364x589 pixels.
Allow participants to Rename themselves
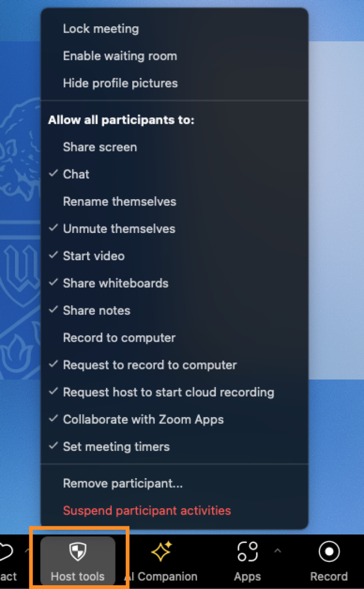[119, 201]
